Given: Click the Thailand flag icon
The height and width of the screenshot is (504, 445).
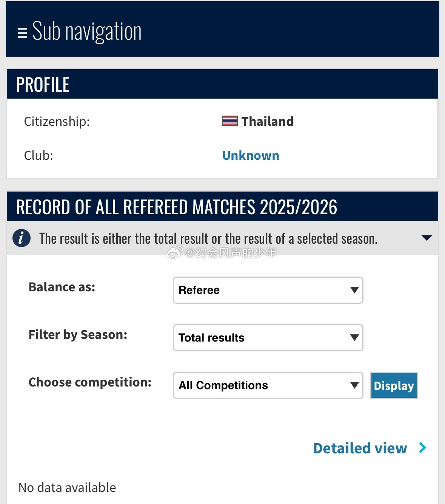Looking at the screenshot, I should click(229, 121).
